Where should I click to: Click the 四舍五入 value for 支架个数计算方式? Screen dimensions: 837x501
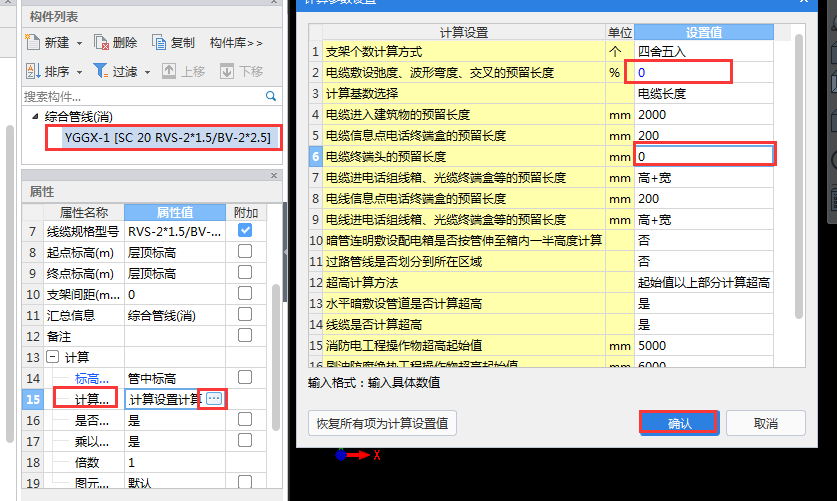704,52
